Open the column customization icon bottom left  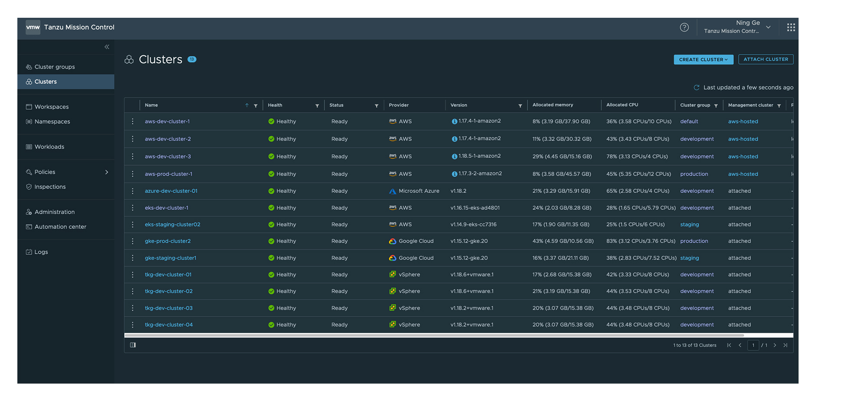[133, 345]
